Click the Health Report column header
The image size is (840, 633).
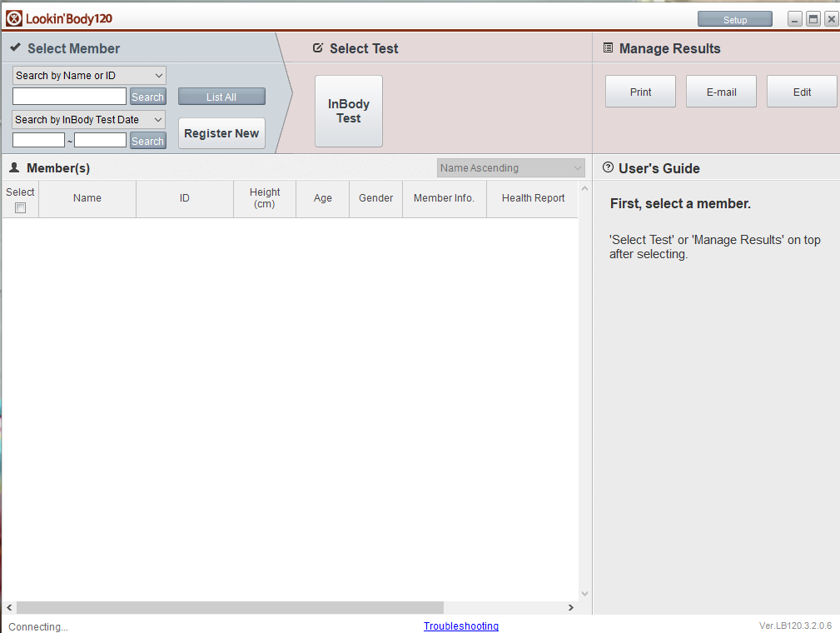coord(533,198)
